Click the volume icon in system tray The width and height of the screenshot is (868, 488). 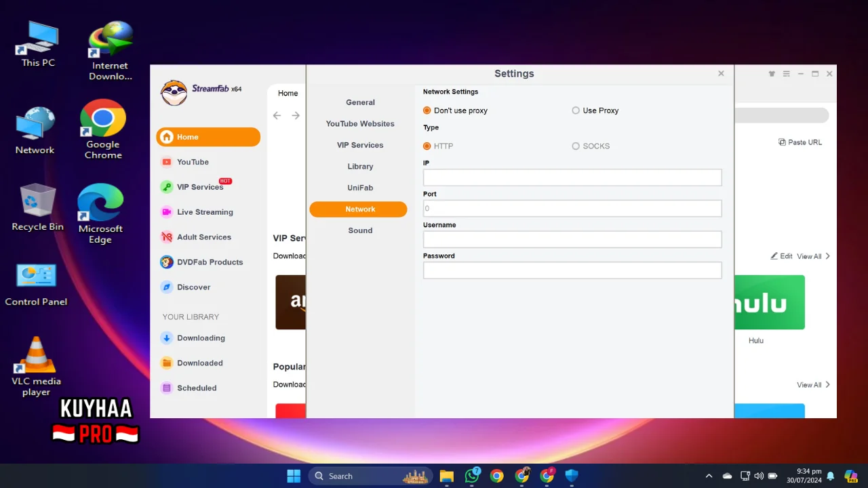pyautogui.click(x=759, y=476)
